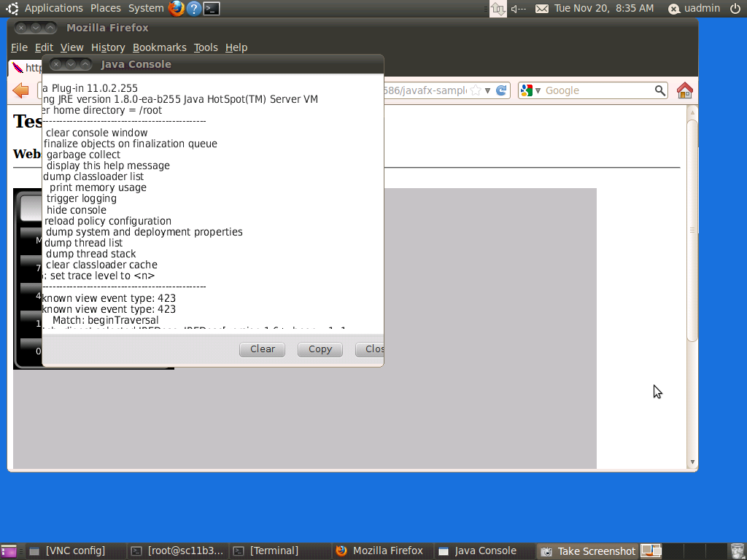Image resolution: width=747 pixels, height=560 pixels.
Task: Click the Home icon in Firefox toolbar
Action: coord(684,90)
